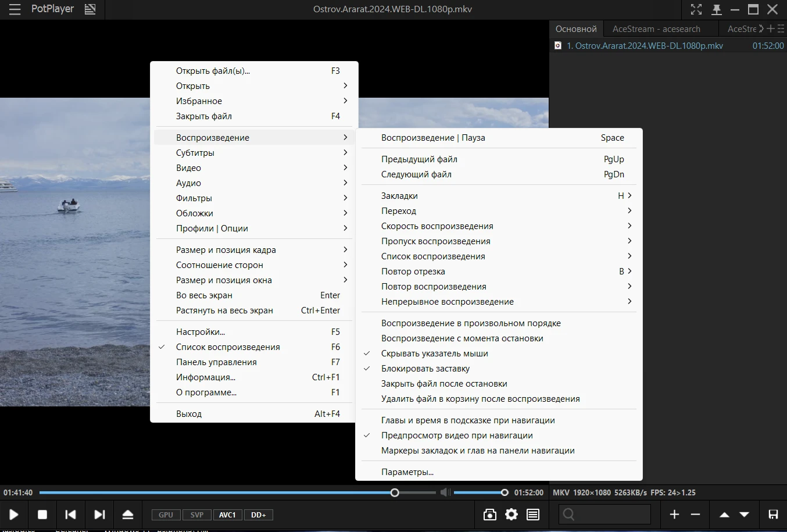This screenshot has height=532, width=787.
Task: Select 'Параметры...' in the playback submenu
Action: tap(407, 472)
